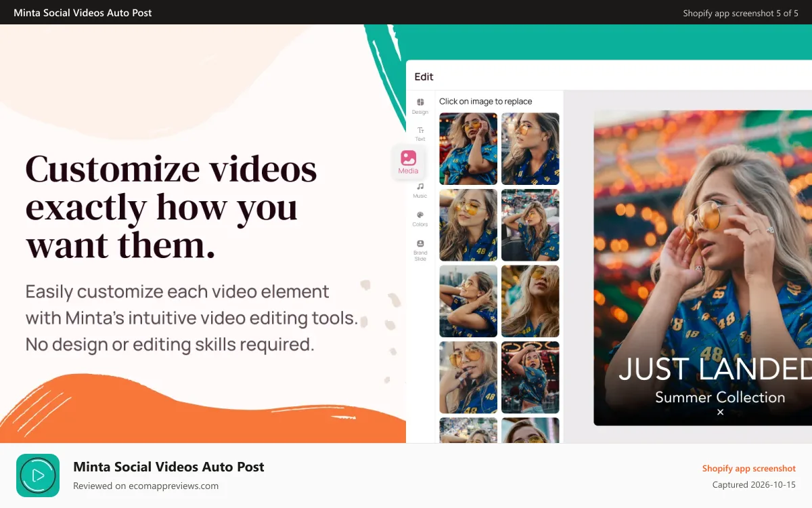Image resolution: width=812 pixels, height=508 pixels.
Task: Click the pink Media icon
Action: 408,158
